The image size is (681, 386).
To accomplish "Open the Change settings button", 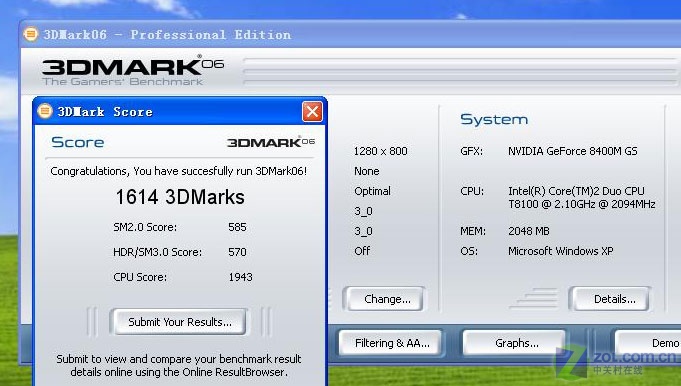I will (x=385, y=299).
